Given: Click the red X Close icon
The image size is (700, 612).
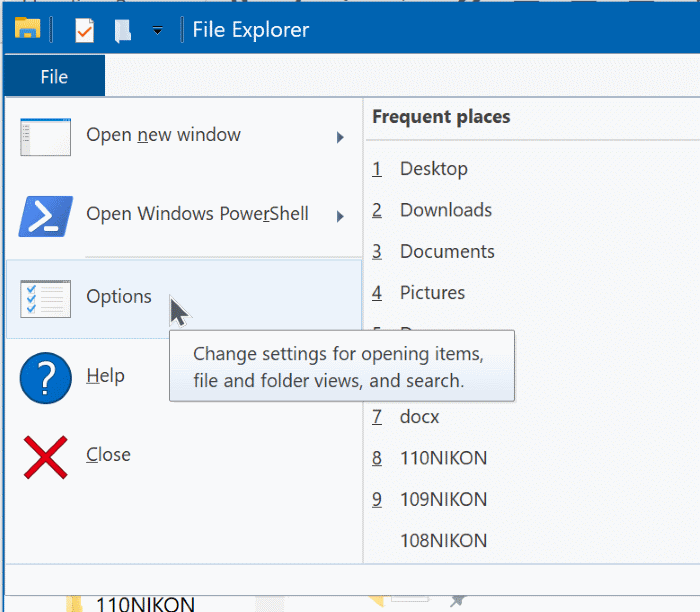Looking at the screenshot, I should (46, 457).
